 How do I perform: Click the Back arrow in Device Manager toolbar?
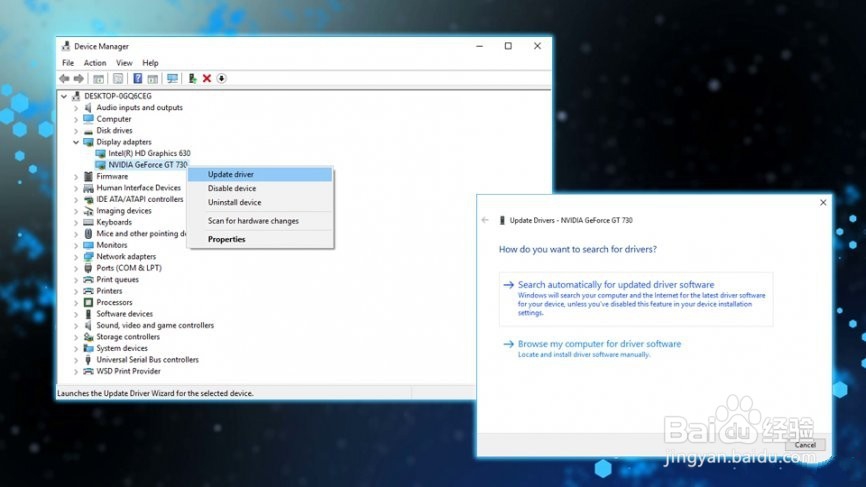tap(64, 78)
